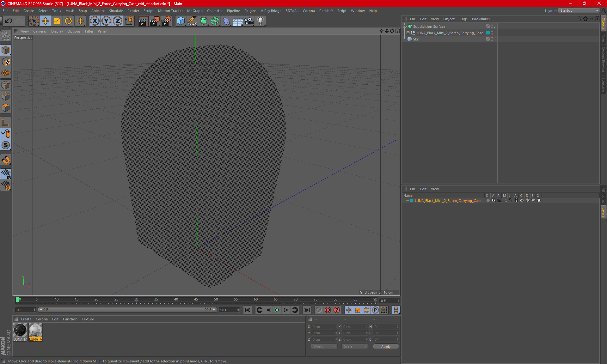
Task: Open material manager Create menu
Action: coord(26,319)
